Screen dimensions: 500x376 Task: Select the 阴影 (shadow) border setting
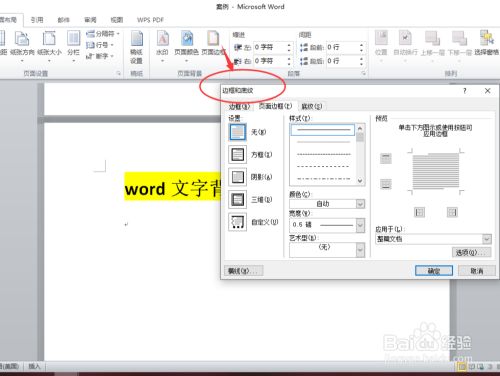[238, 177]
